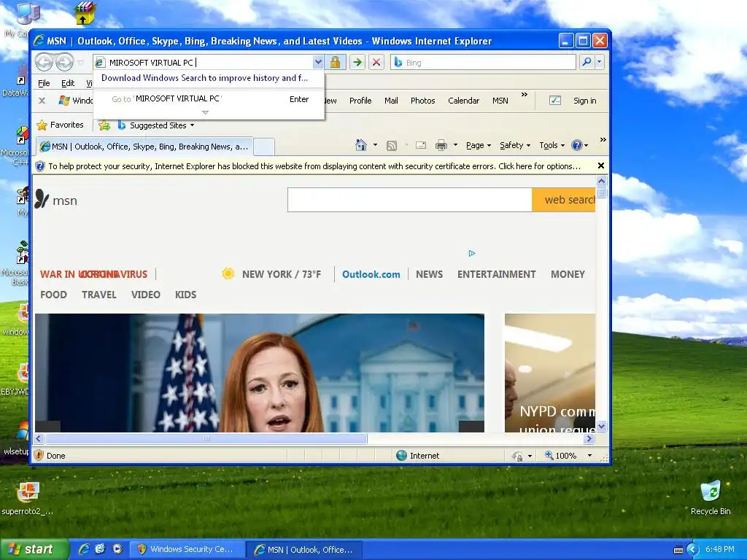Click Sign in on the toolbar
This screenshot has height=560, width=747.
(x=584, y=101)
